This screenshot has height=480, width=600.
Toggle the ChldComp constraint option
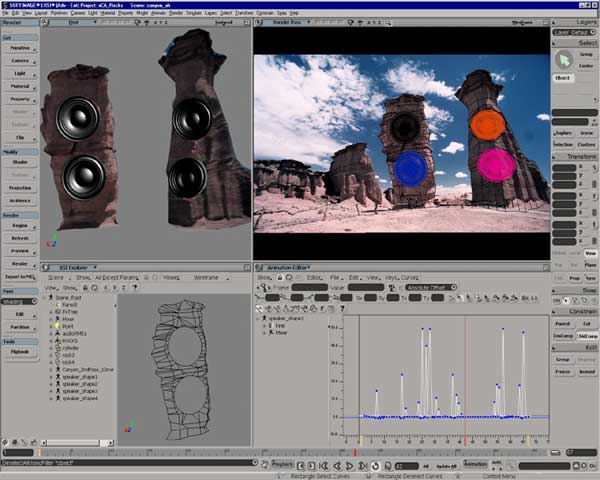tap(588, 336)
